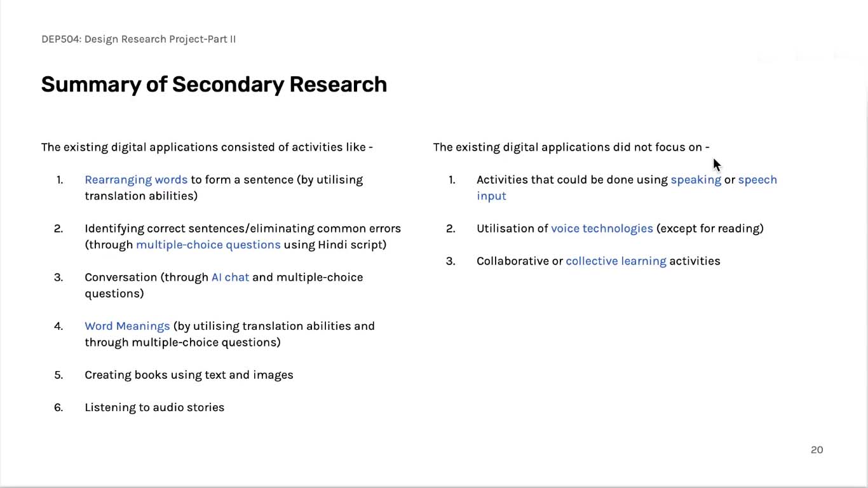Viewport: 868px width, 488px height.
Task: Click the blue 'speaking' text
Action: [696, 180]
